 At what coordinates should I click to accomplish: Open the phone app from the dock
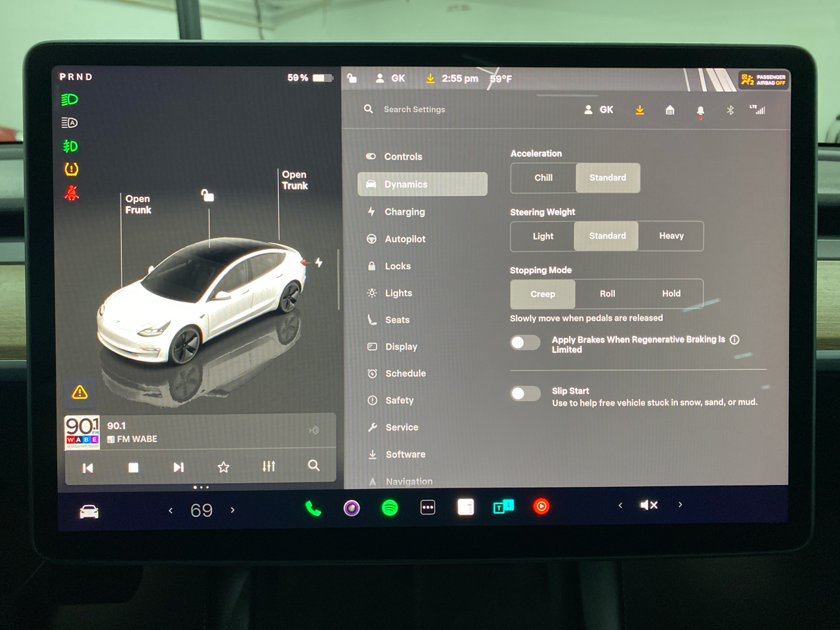tap(313, 507)
